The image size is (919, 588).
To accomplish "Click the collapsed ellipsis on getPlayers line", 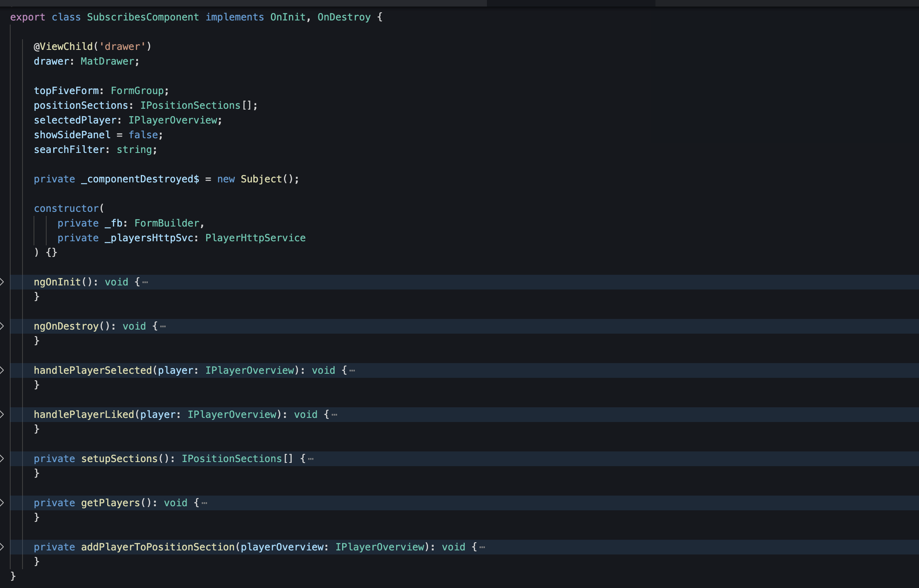I will pos(205,503).
